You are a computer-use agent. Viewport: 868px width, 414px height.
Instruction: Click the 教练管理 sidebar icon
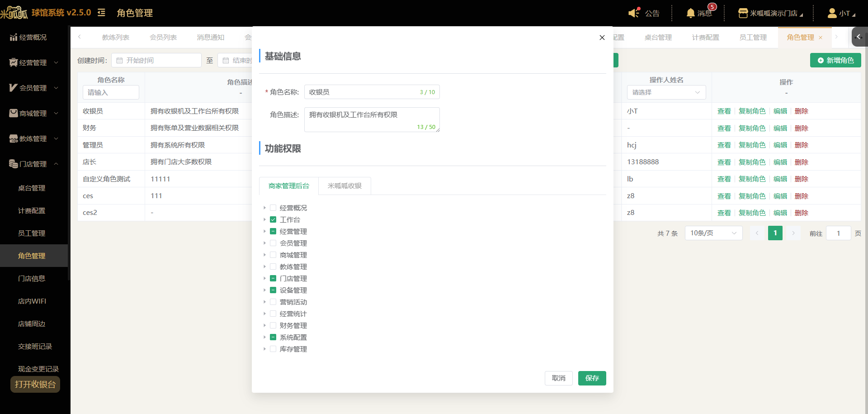(14, 138)
